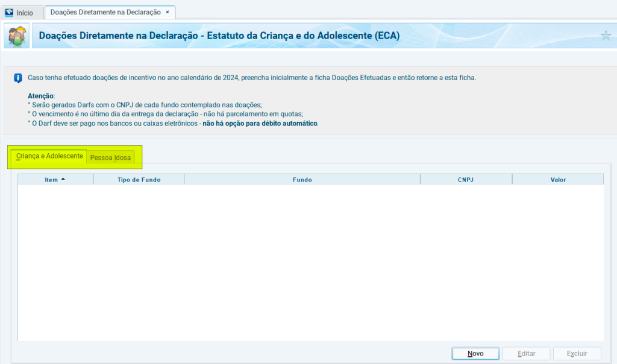The image size is (617, 364).
Task: Open the Criança e Adolescente tab
Action: tap(49, 156)
